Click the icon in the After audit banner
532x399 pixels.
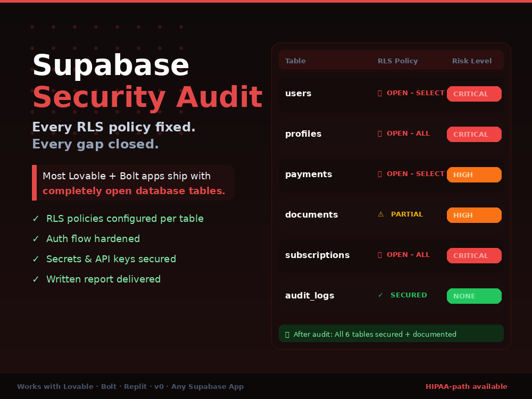tap(287, 335)
